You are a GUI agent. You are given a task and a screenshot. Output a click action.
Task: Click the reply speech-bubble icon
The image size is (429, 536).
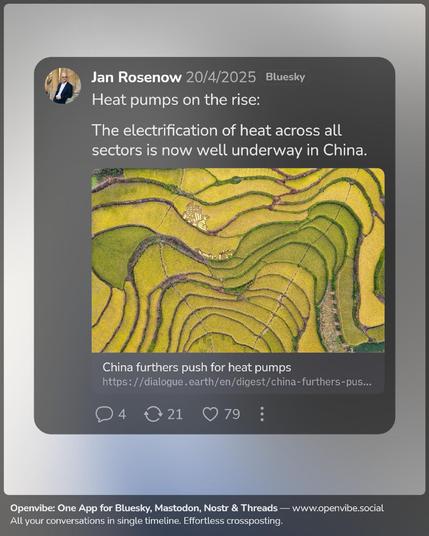104,414
